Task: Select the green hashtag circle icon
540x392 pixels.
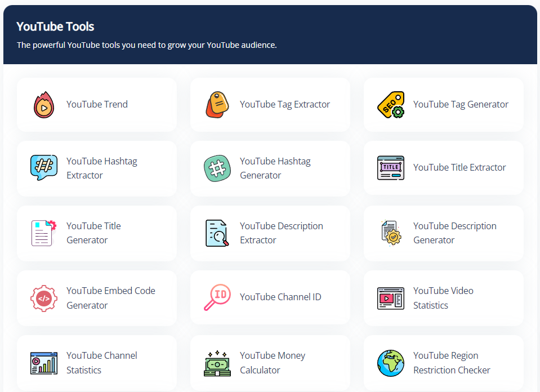Action: (x=217, y=167)
